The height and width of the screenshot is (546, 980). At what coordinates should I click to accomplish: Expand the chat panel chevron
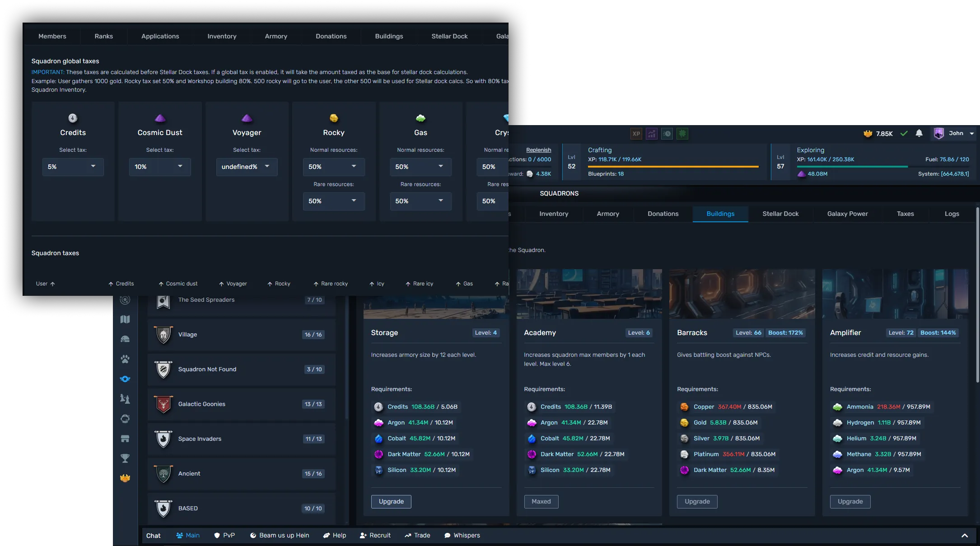tap(965, 536)
